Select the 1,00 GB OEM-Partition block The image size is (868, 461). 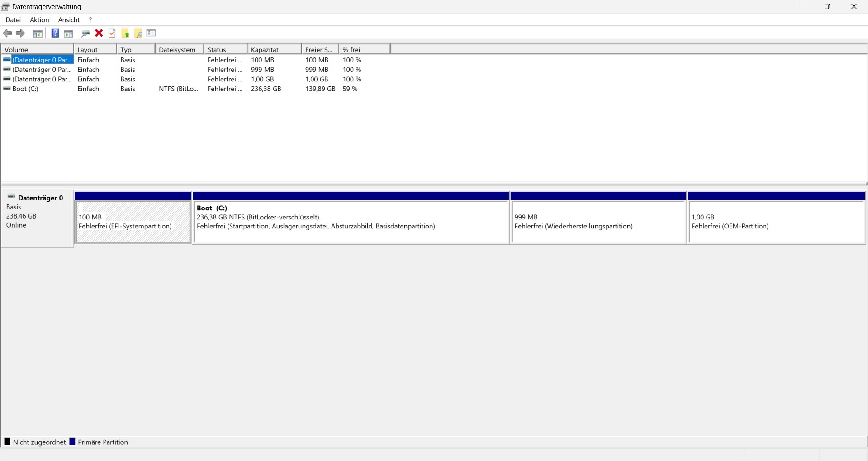[x=776, y=218]
